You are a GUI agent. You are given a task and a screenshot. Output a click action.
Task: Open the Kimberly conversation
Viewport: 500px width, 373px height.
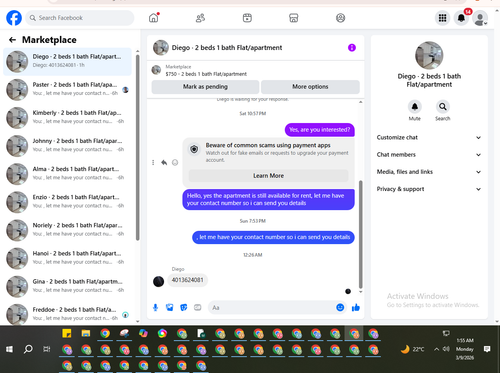[67, 118]
